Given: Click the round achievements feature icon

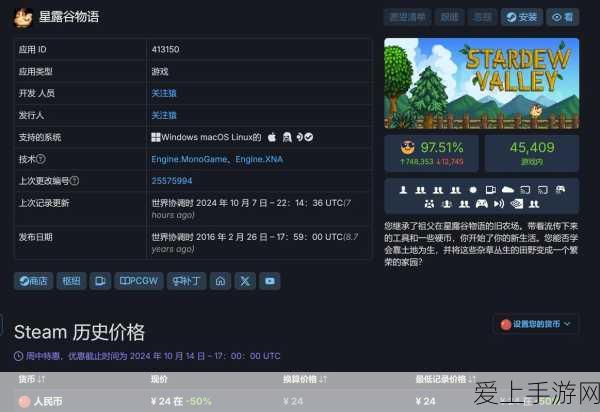Looking at the screenshot, I should pyautogui.click(x=473, y=190).
